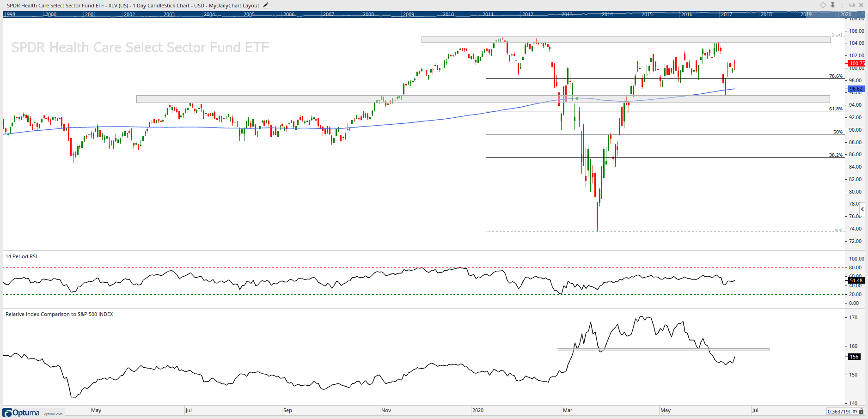Click the 38.2% Fibonacci retracement label
This screenshot has height=419, width=868.
(x=836, y=155)
